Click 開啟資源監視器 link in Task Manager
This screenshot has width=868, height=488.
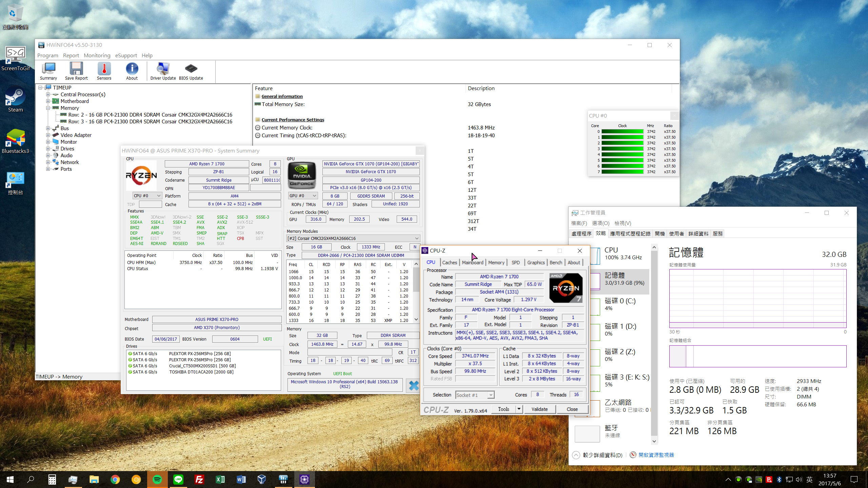pos(656,455)
